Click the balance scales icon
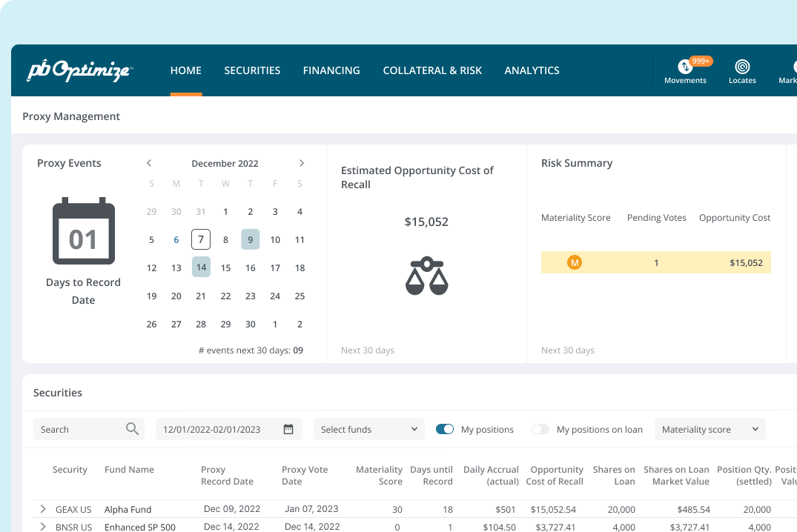This screenshot has height=532, width=797. coord(426,276)
